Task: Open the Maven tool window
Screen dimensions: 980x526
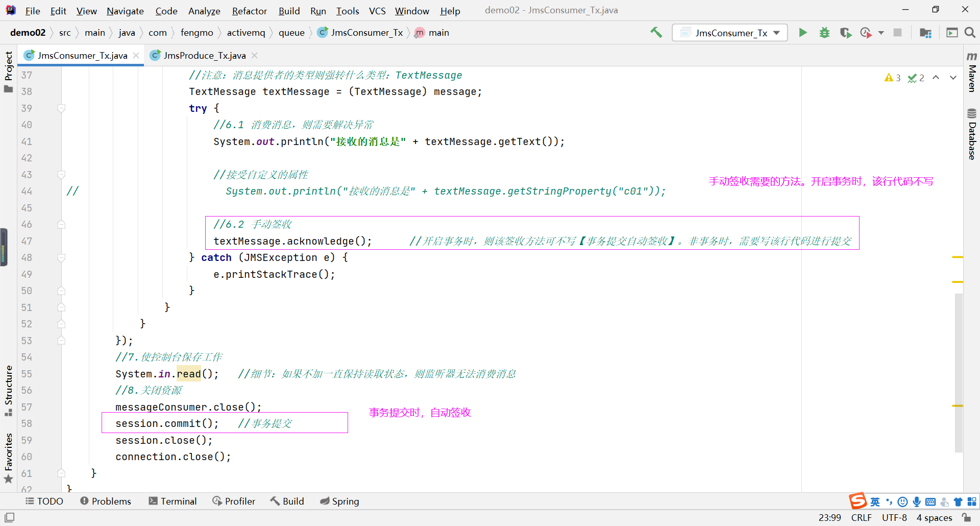Action: tap(972, 71)
